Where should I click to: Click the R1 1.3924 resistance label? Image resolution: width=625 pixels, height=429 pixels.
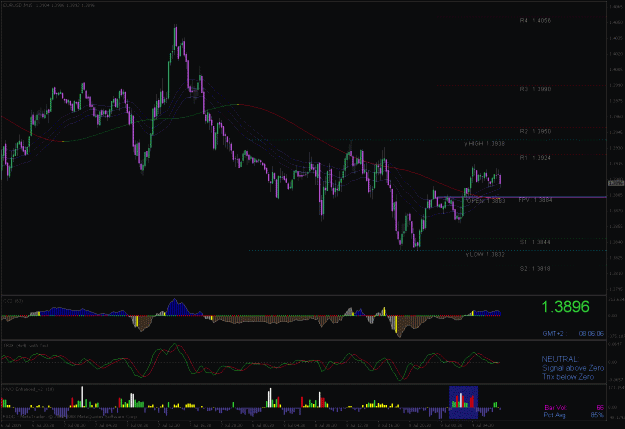pos(535,158)
